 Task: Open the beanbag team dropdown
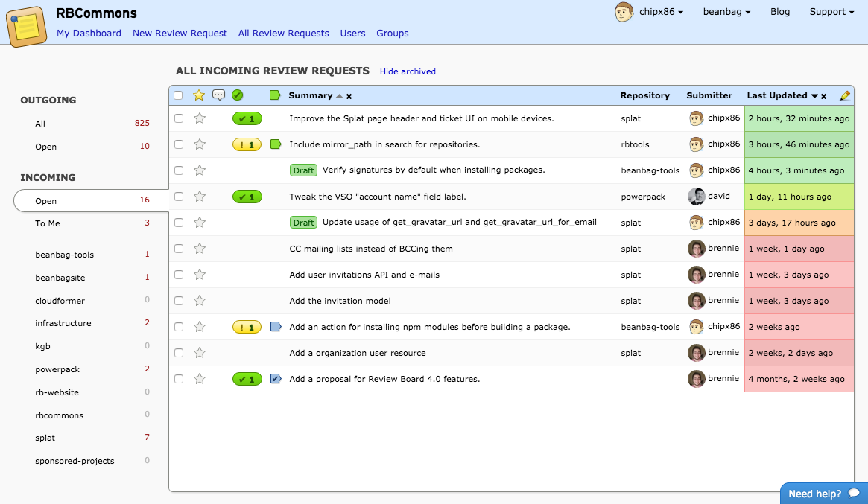click(x=726, y=12)
